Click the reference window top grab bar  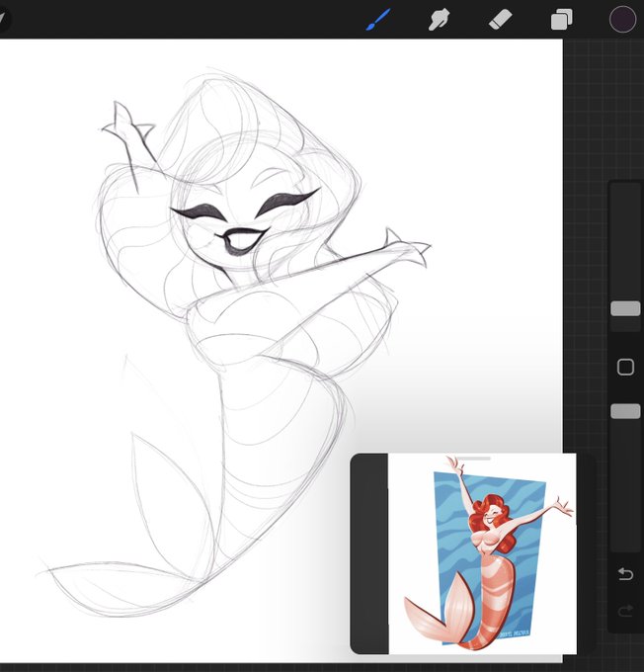473,459
